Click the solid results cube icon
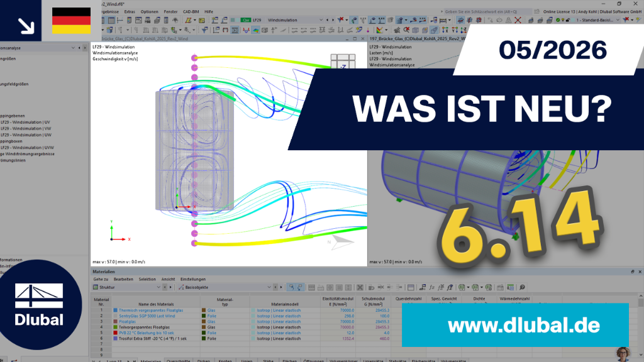The width and height of the screenshot is (644, 362). 265,30
